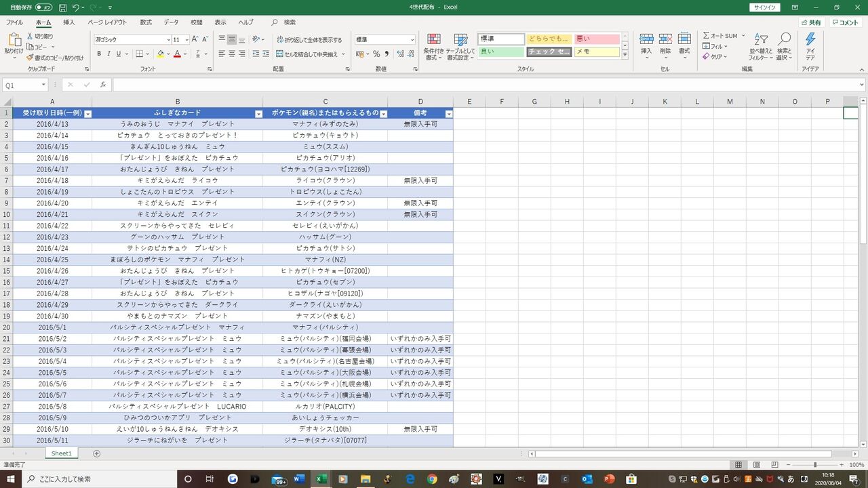Toggle Center horizontal alignment
The width and height of the screenshot is (868, 488).
[x=232, y=54]
